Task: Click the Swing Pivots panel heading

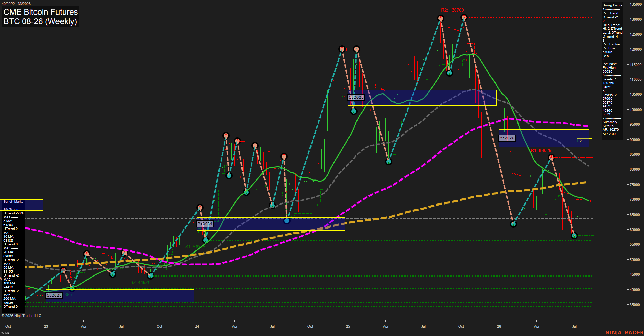Action: point(612,5)
